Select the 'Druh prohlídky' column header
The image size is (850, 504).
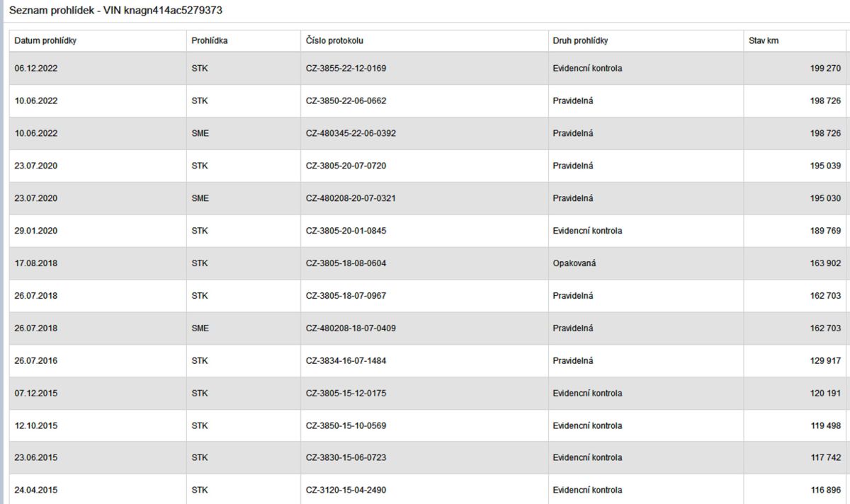pos(580,41)
